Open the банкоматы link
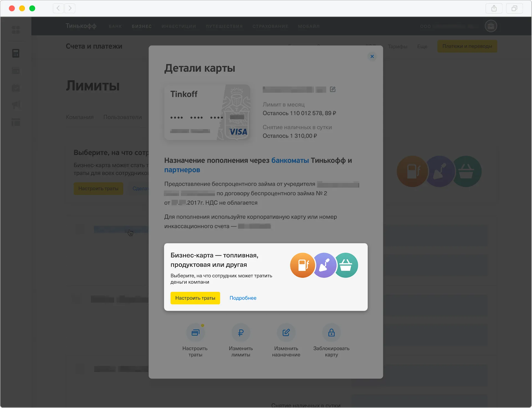532x408 pixels. click(x=290, y=160)
